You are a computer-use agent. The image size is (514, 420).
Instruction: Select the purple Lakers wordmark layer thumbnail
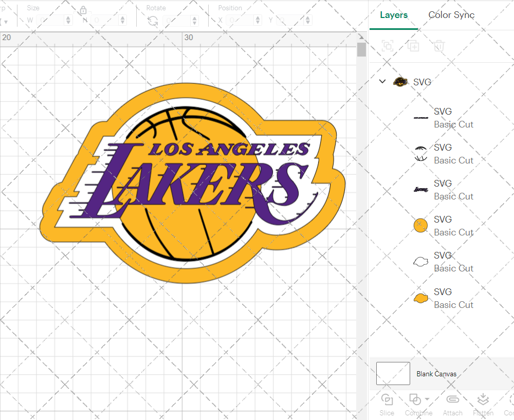click(x=420, y=190)
